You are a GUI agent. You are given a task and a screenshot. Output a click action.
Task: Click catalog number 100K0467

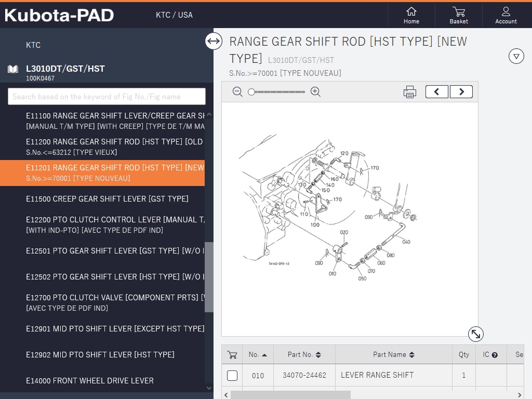pyautogui.click(x=41, y=78)
